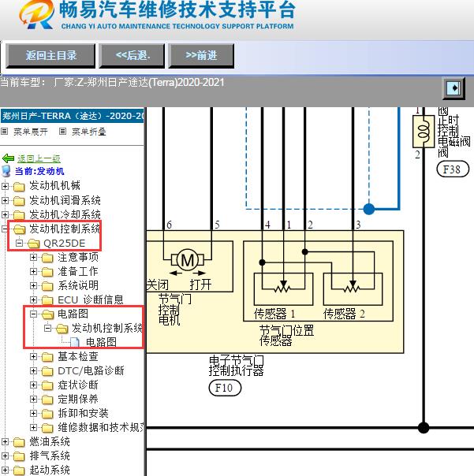Click the 电路图 open folder icon
Screen dimensions: 474x476
47,314
